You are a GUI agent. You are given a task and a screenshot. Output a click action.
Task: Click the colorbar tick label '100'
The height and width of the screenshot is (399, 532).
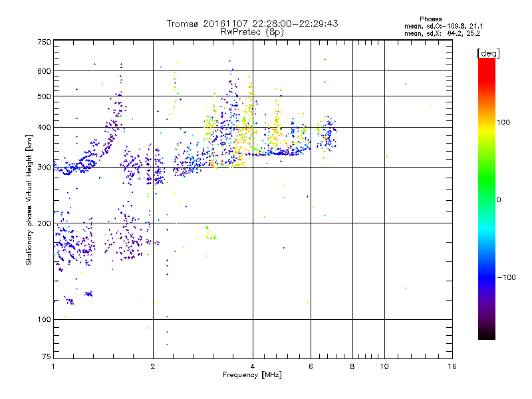[x=503, y=122]
